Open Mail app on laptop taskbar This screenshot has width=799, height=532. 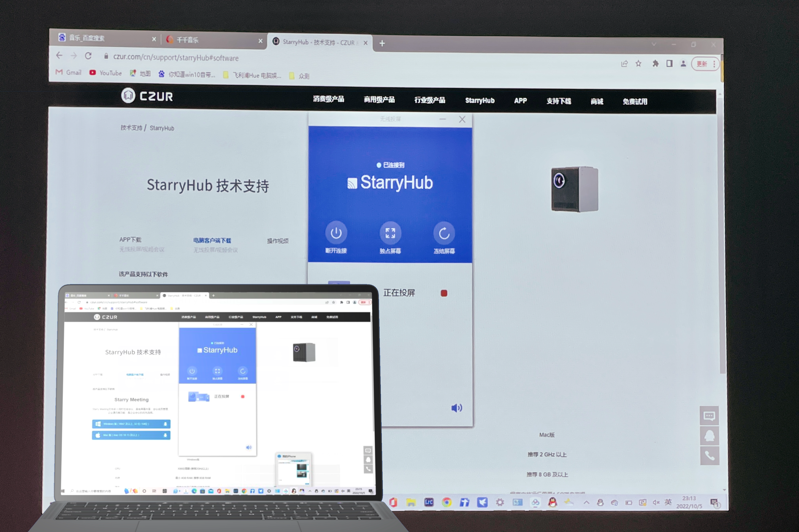pos(211,491)
